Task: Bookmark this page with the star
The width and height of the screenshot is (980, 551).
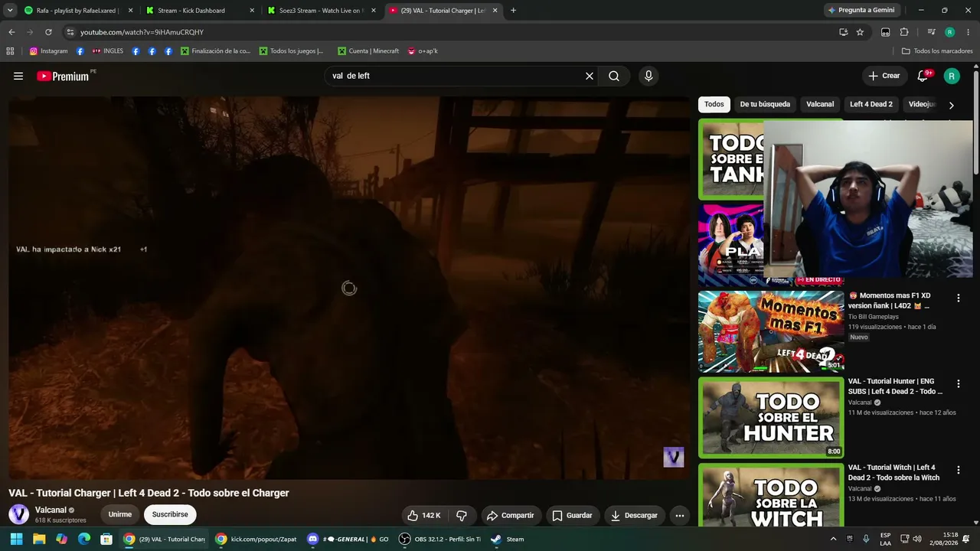Action: [x=860, y=32]
